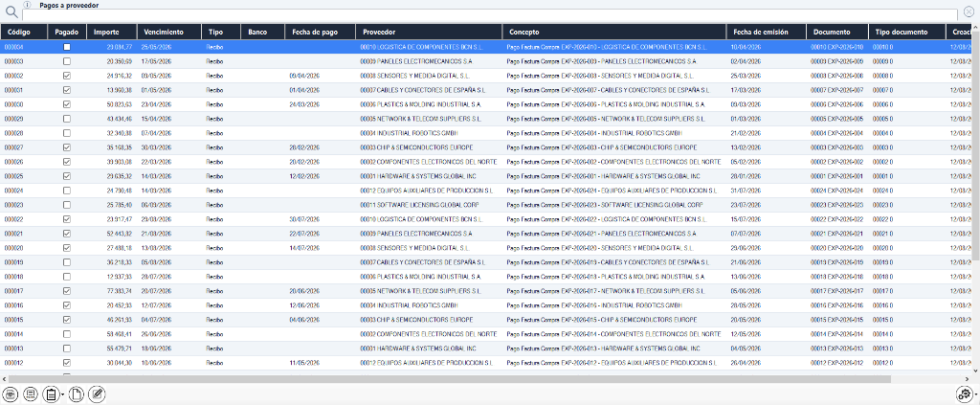Click the Proveedor column header
980x405 pixels.
[430, 32]
